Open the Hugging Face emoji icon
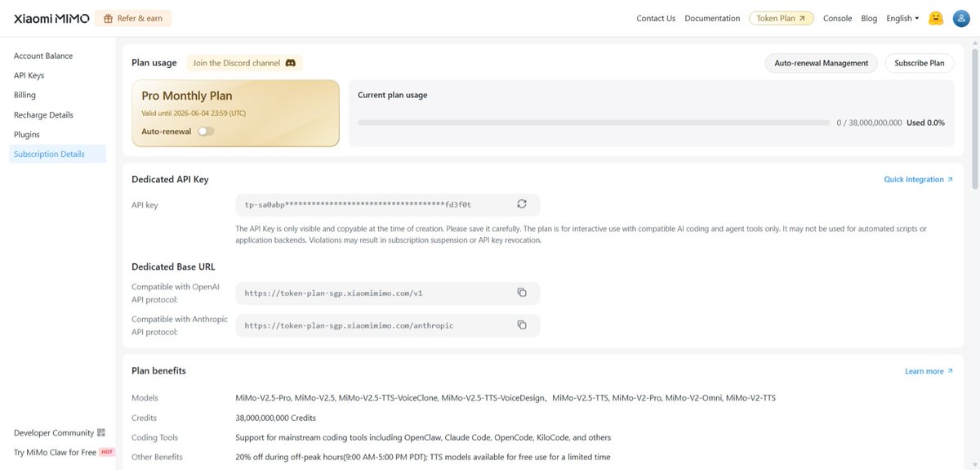Image resolution: width=980 pixels, height=470 pixels. (x=937, y=18)
